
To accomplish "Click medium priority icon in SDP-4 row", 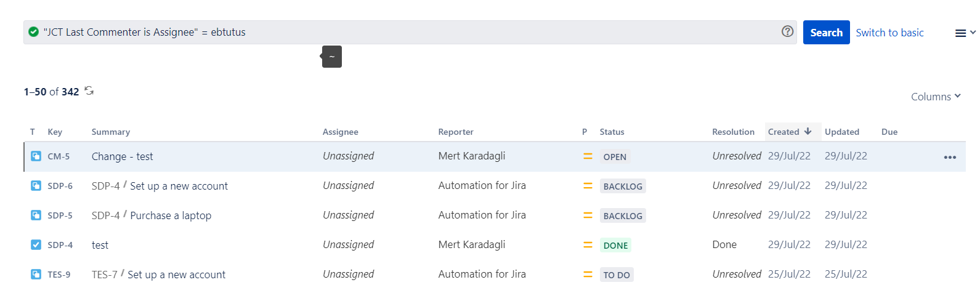I will [588, 245].
